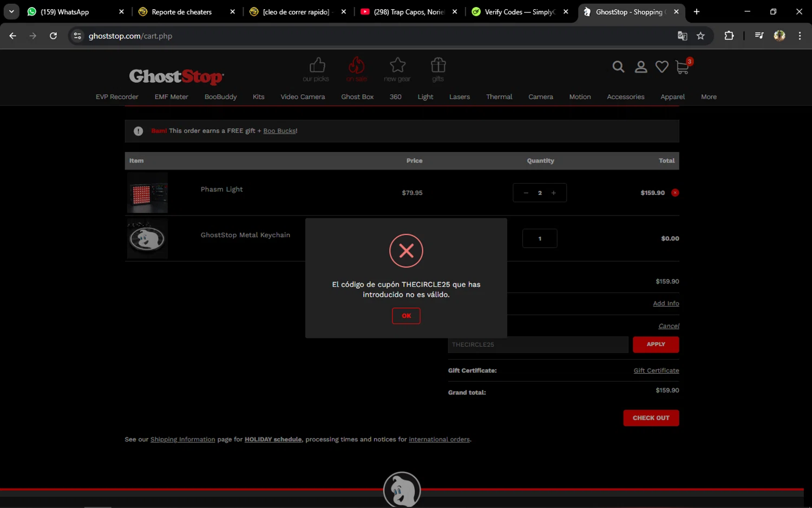Open the HOLIDAY schedule link

273,440
